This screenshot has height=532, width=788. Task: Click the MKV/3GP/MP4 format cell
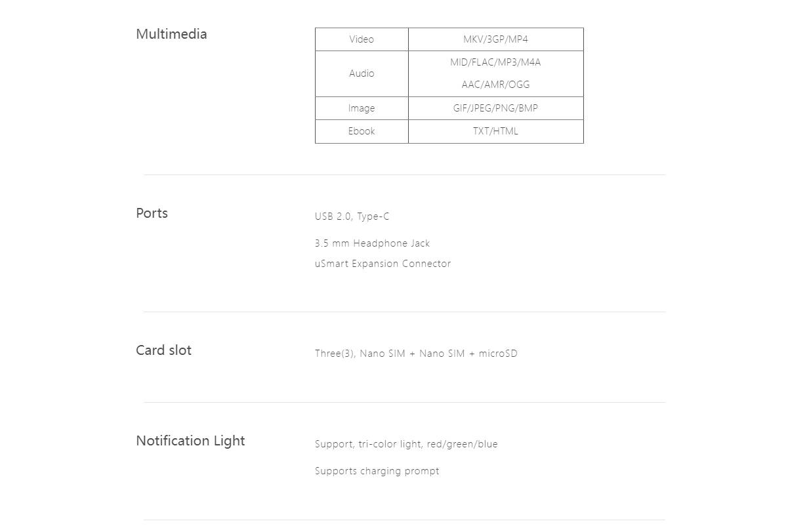[495, 39]
